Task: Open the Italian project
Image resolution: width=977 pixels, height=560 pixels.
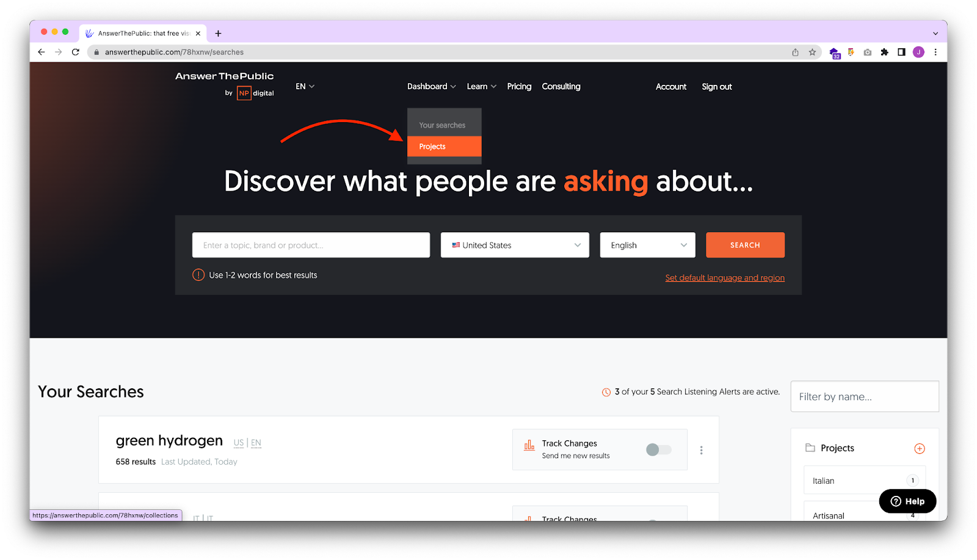Action: click(865, 481)
